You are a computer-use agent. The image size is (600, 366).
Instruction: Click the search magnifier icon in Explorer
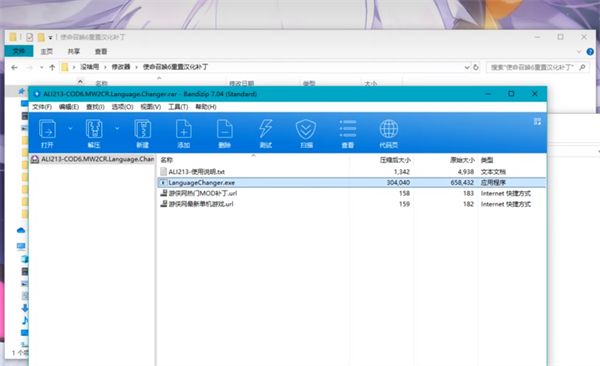coord(582,67)
